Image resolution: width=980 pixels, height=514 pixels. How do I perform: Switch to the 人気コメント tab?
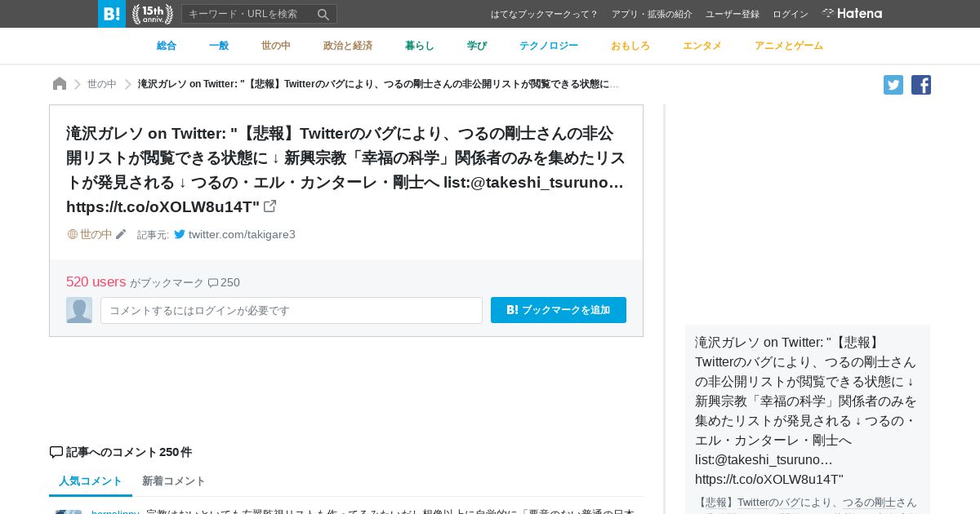point(91,481)
